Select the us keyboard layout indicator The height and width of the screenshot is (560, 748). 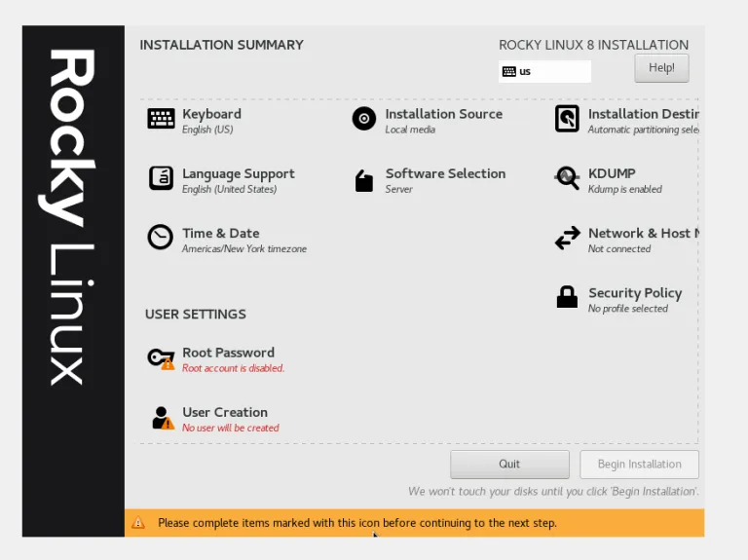(x=544, y=71)
